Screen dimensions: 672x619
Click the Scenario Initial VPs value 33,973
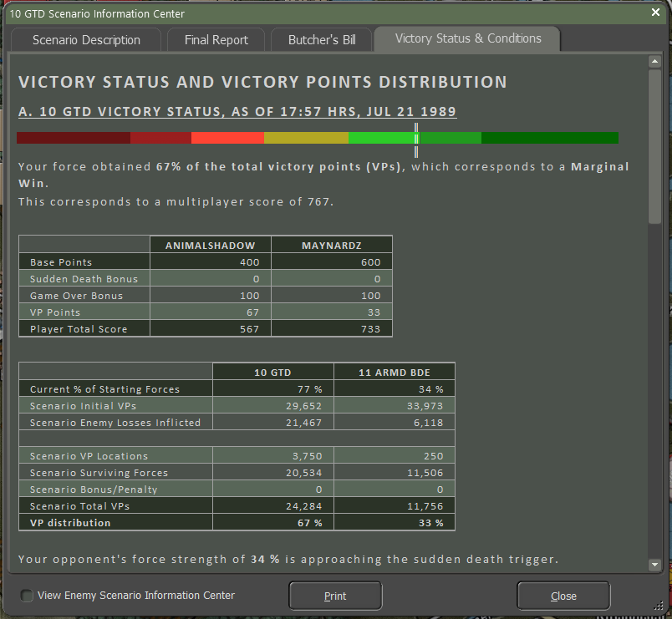click(425, 406)
